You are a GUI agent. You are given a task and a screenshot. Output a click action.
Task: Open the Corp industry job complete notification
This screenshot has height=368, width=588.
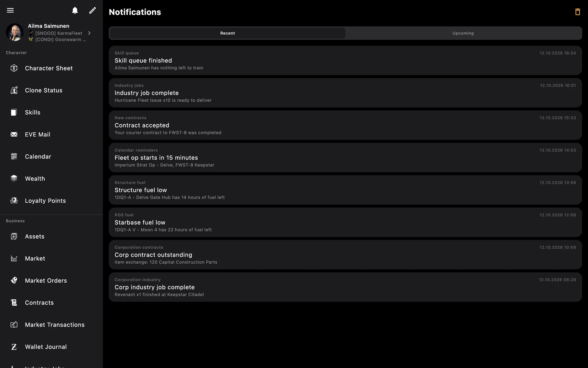345,287
